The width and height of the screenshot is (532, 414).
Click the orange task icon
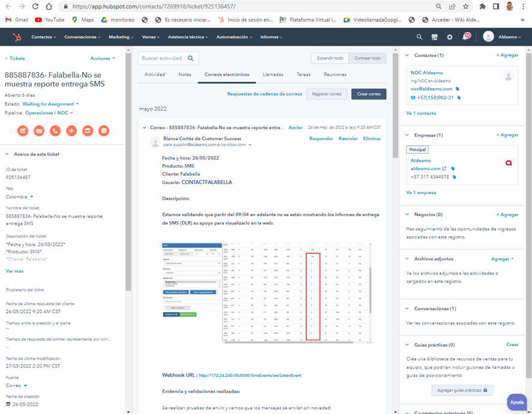pos(88,131)
